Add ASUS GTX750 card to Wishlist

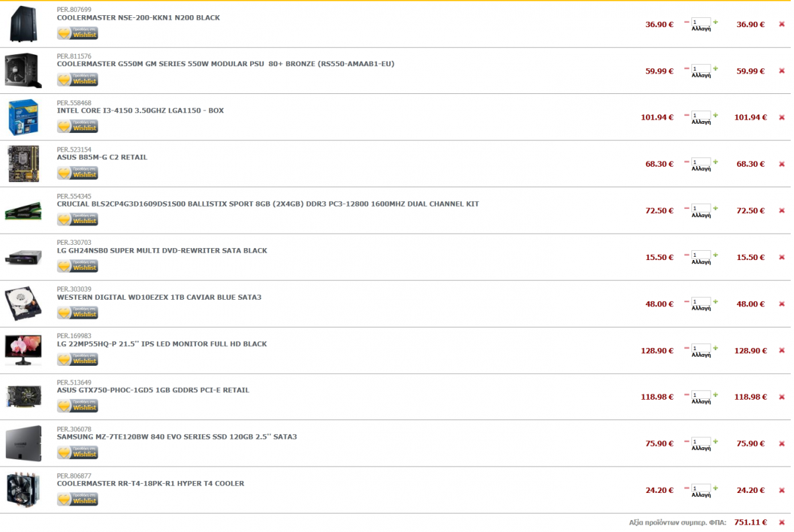point(77,406)
